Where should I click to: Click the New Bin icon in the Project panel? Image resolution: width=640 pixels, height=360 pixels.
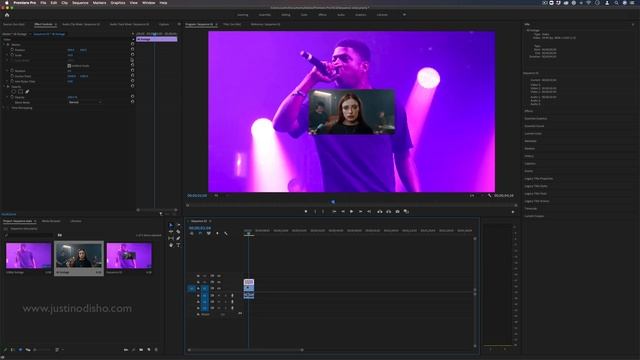coord(141,349)
